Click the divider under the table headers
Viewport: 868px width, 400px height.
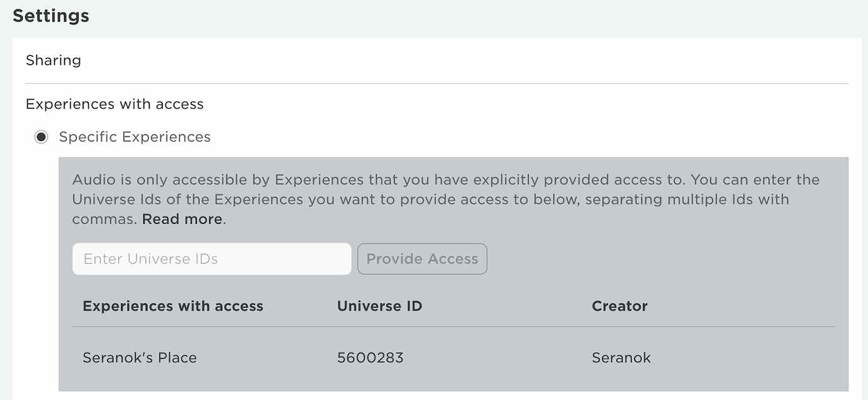(x=453, y=326)
